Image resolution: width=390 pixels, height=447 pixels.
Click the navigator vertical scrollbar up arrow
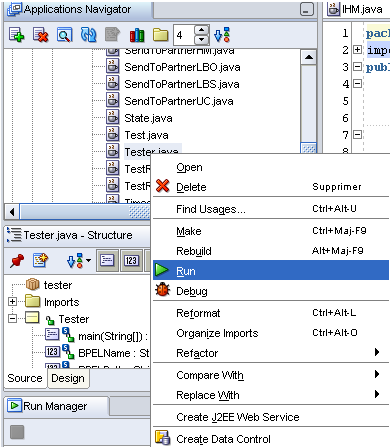pyautogui.click(x=309, y=57)
